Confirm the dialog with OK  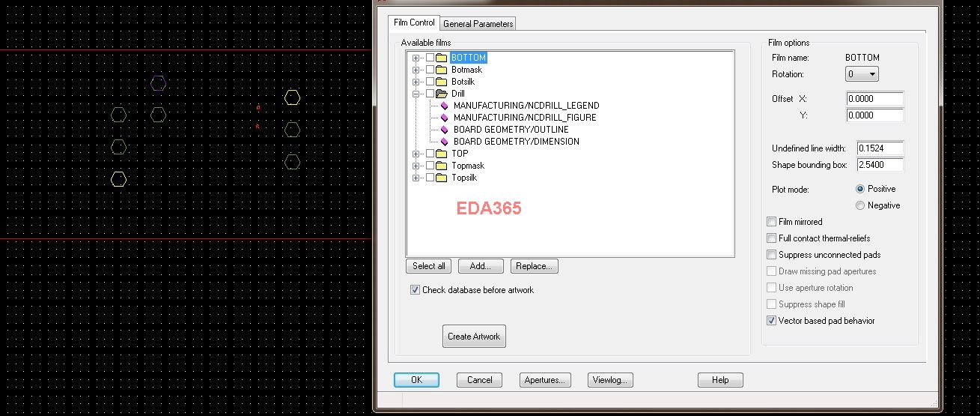[416, 380]
